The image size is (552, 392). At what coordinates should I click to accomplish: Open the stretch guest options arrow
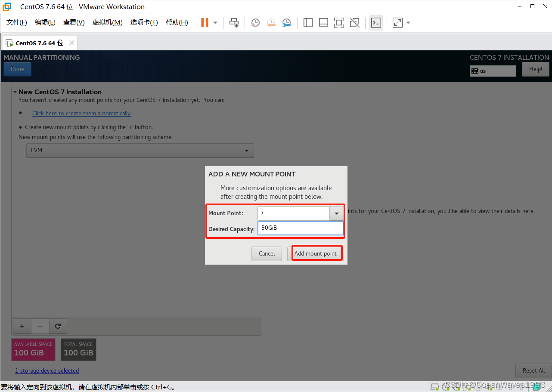pos(408,22)
